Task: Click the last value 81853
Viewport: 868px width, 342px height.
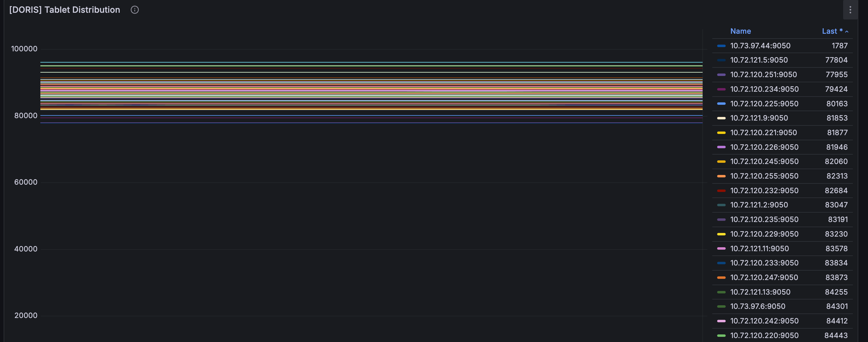Action: pos(837,118)
